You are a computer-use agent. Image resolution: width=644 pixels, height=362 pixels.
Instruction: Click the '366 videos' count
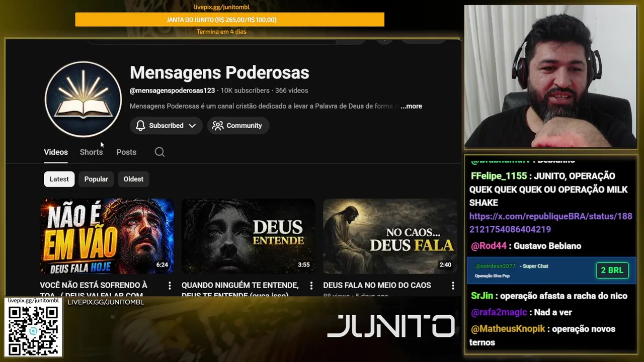pos(291,90)
